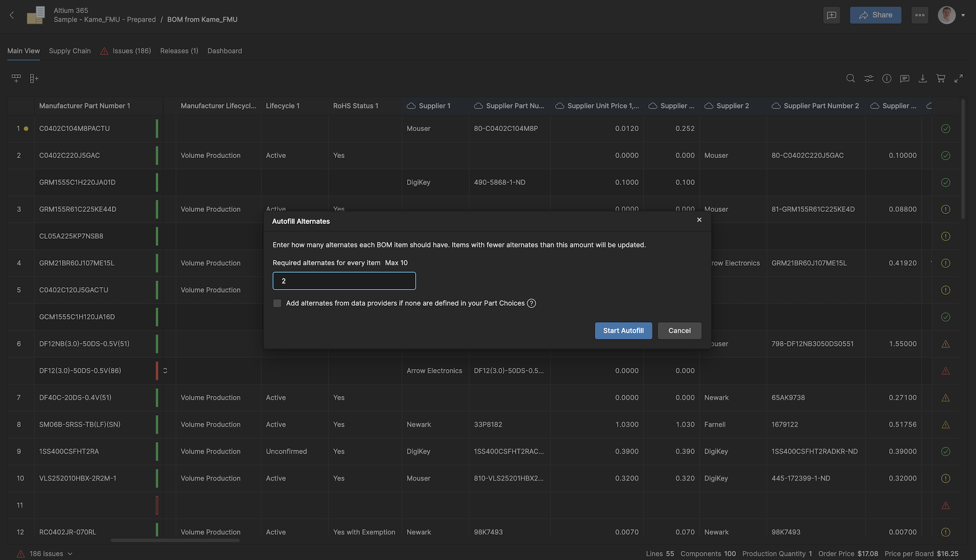Click the warning icon on row 7

(x=945, y=397)
